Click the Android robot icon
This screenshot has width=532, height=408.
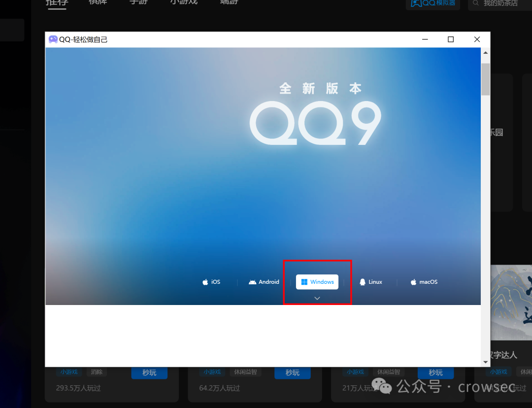(252, 282)
